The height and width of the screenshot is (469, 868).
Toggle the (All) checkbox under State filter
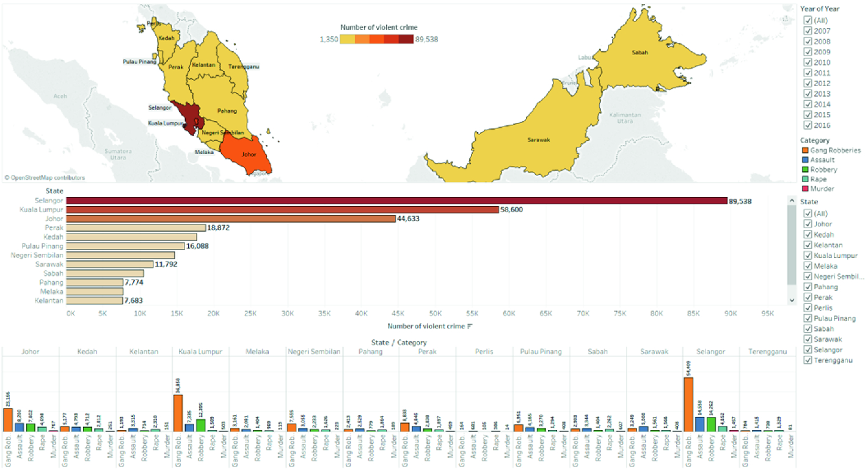click(x=808, y=213)
